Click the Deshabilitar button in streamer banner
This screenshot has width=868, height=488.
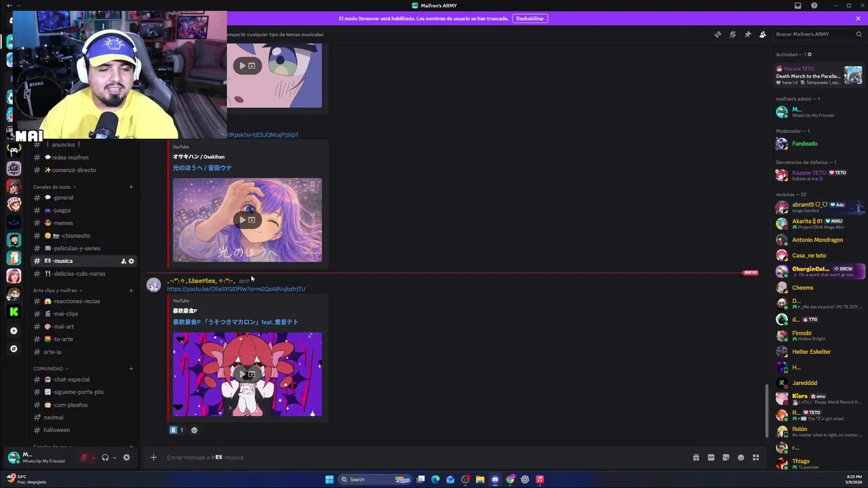point(530,18)
